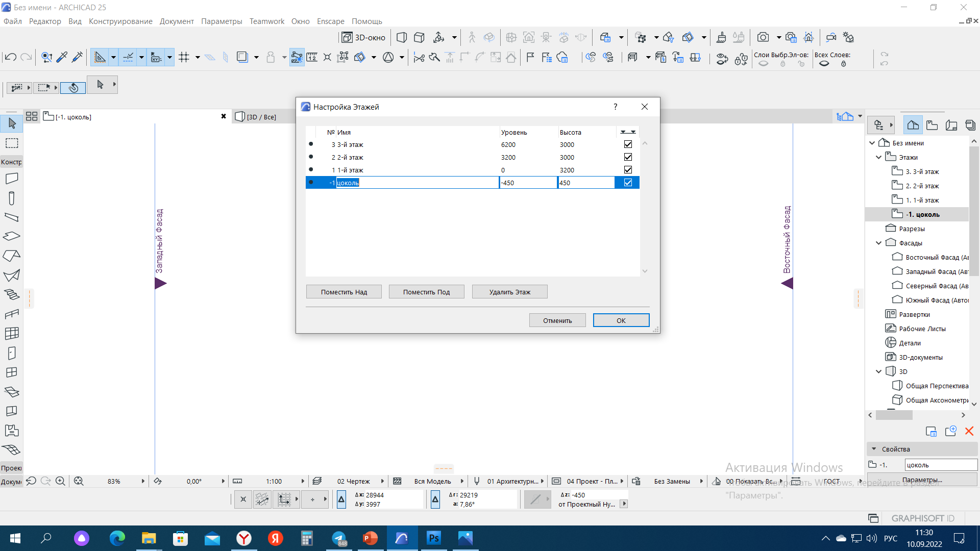Collapse the Этажи folder in navigator
The height and width of the screenshot is (551, 980).
[x=878, y=157]
